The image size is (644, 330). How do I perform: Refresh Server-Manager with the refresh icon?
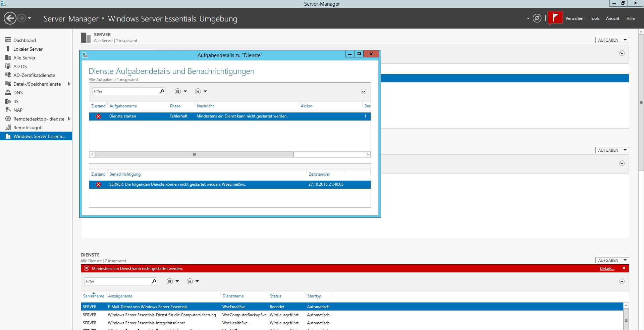537,18
